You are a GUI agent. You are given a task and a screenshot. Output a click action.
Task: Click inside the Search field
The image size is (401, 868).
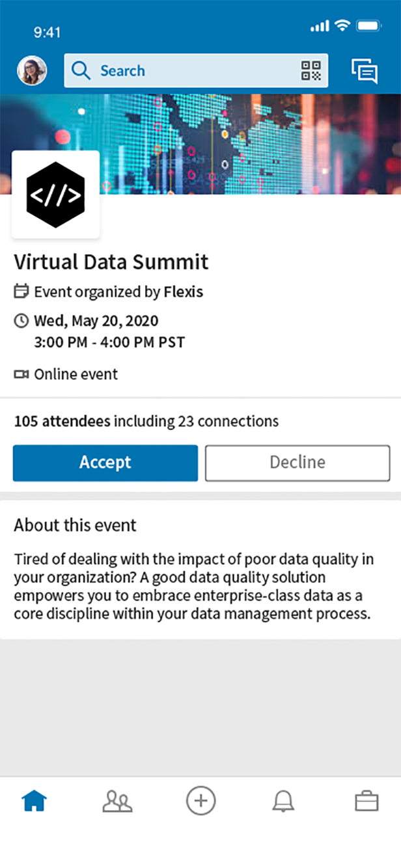(x=196, y=70)
